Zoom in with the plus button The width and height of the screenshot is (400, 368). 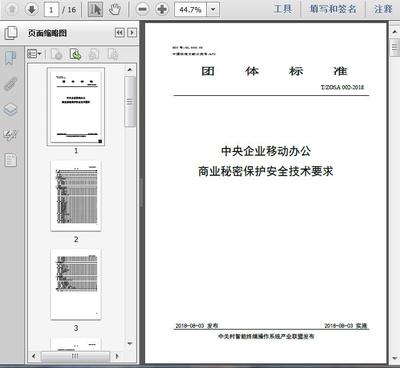coord(162,9)
